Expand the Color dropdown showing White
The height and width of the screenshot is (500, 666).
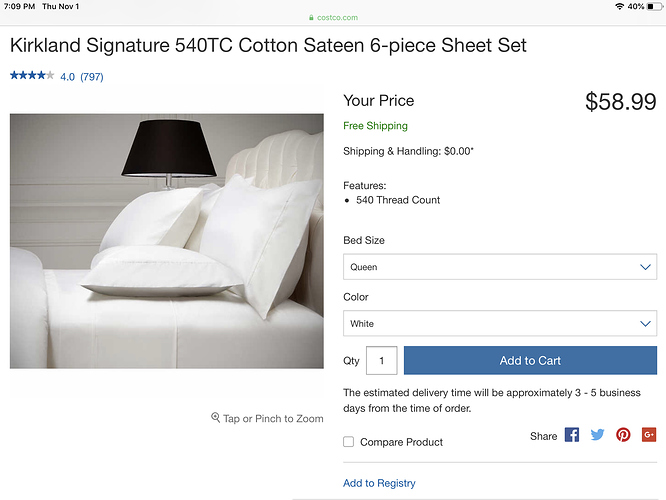[500, 324]
